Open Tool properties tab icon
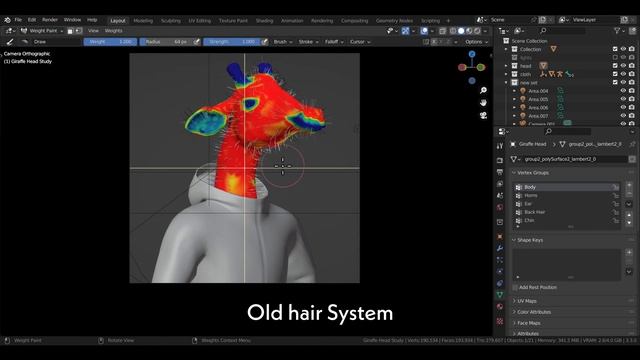 (500, 146)
